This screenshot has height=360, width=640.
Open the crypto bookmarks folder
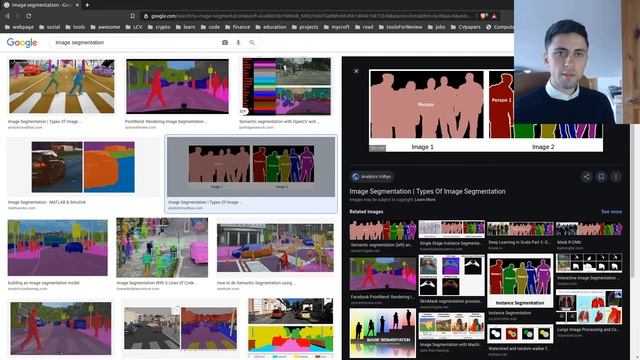[x=159, y=27]
